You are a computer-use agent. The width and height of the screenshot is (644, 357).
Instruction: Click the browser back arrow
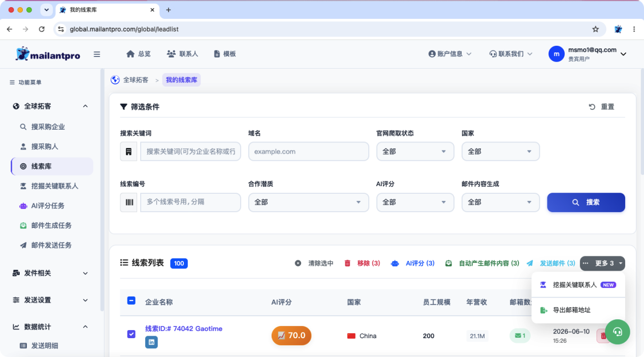point(9,29)
